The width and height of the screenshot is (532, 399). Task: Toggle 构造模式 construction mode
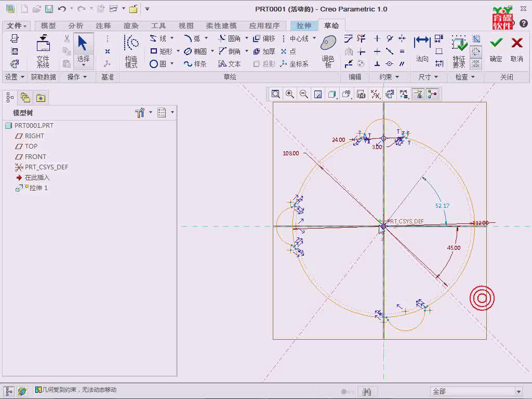point(131,51)
